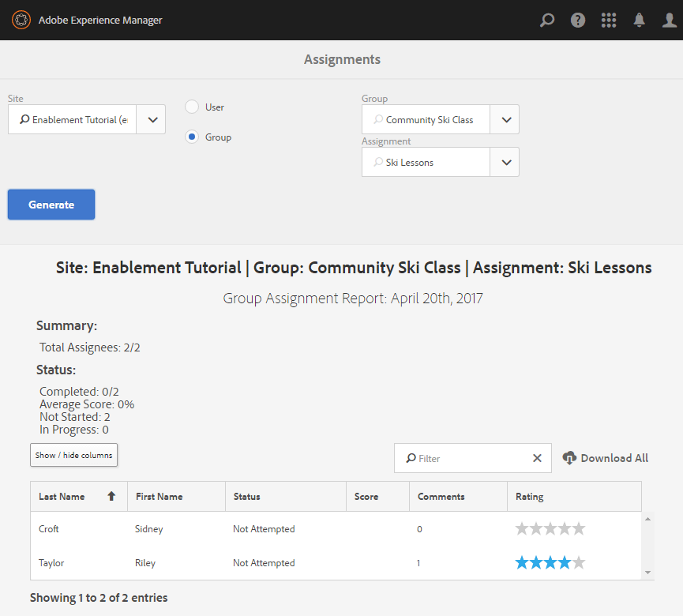Click the Download All cloud icon

(569, 458)
